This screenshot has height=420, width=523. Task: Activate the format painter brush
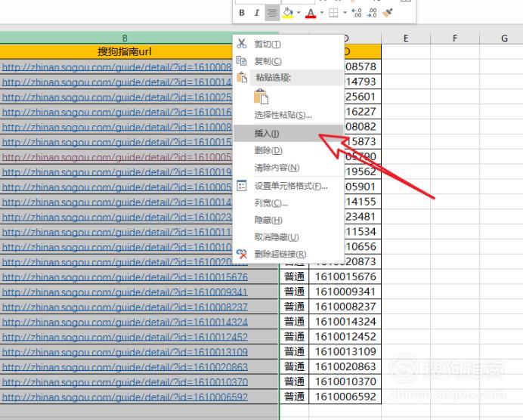coord(387,13)
